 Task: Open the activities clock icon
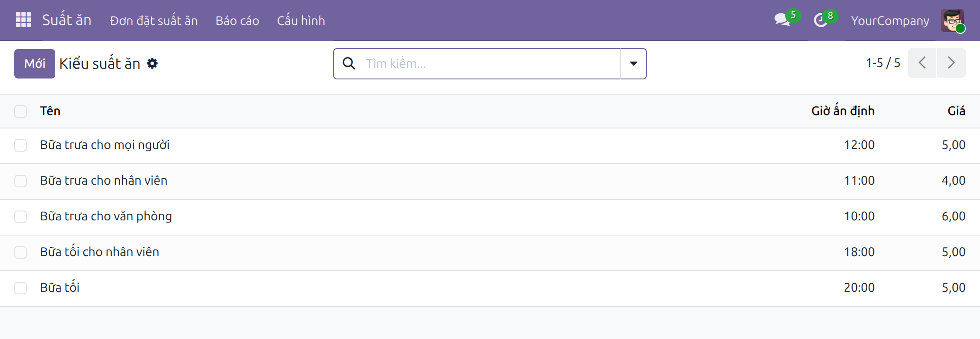click(821, 20)
